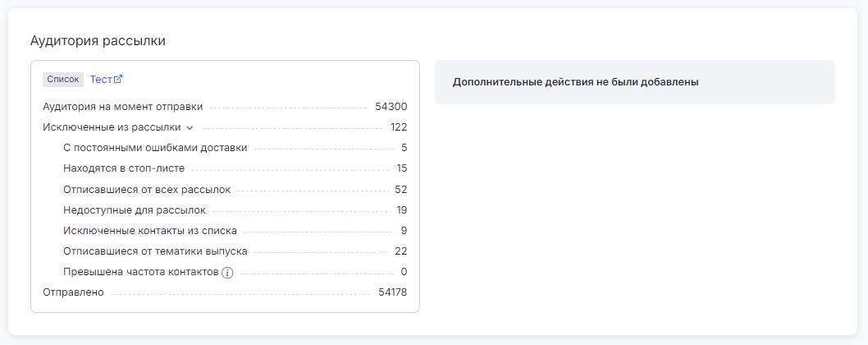Click the value 52 for unsubscribed contacts
Screen dimensions: 868x345
click(x=401, y=190)
